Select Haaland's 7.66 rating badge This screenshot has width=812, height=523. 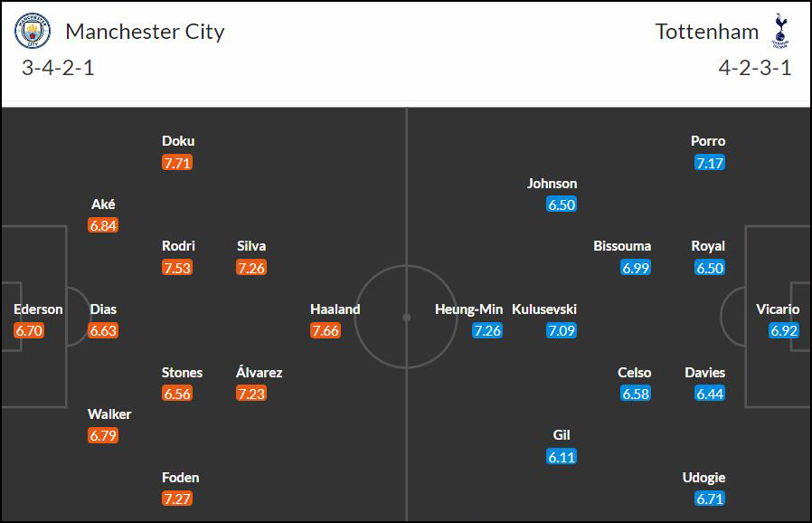point(326,330)
